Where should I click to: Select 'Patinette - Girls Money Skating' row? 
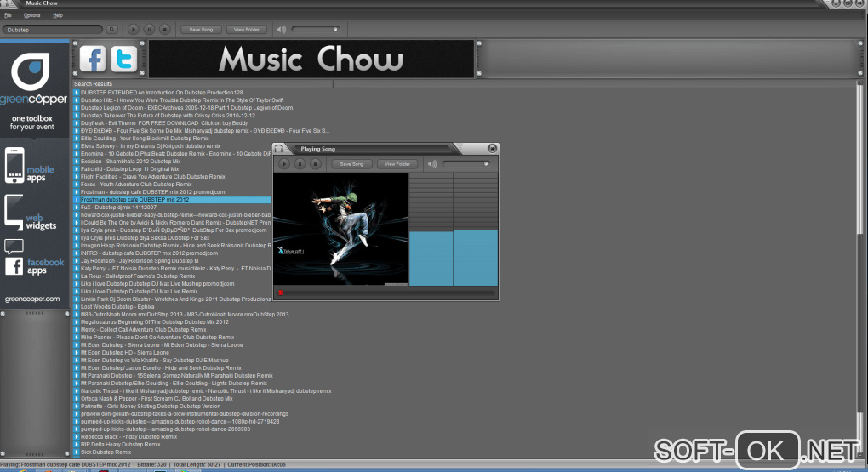coord(151,407)
